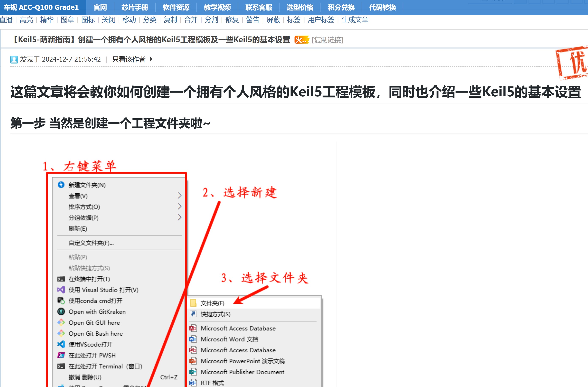Screen dimensions: 588x387
Task: Click the Open Git Bash here icon
Action: tap(61, 333)
